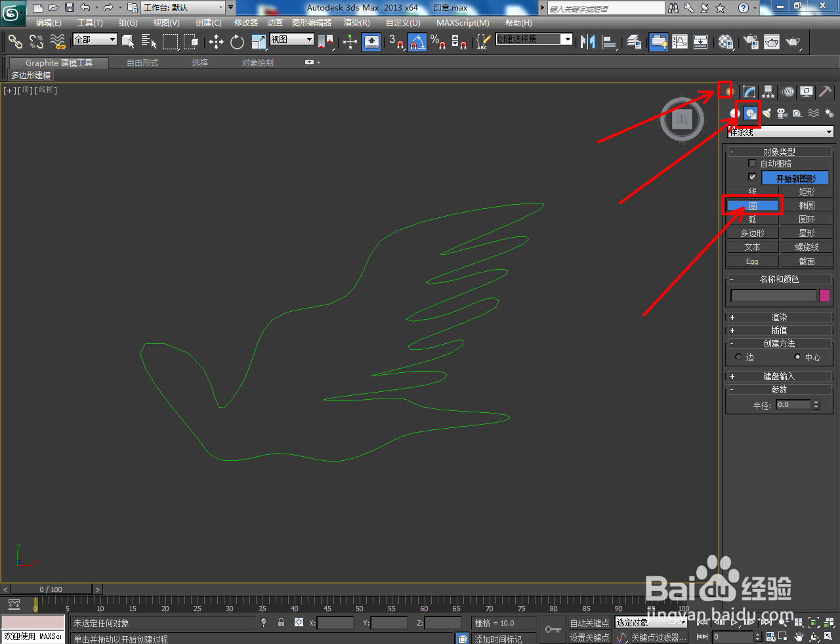This screenshot has width=840, height=644.
Task: Toggle the Angle Snap magnet icon
Action: 417,41
